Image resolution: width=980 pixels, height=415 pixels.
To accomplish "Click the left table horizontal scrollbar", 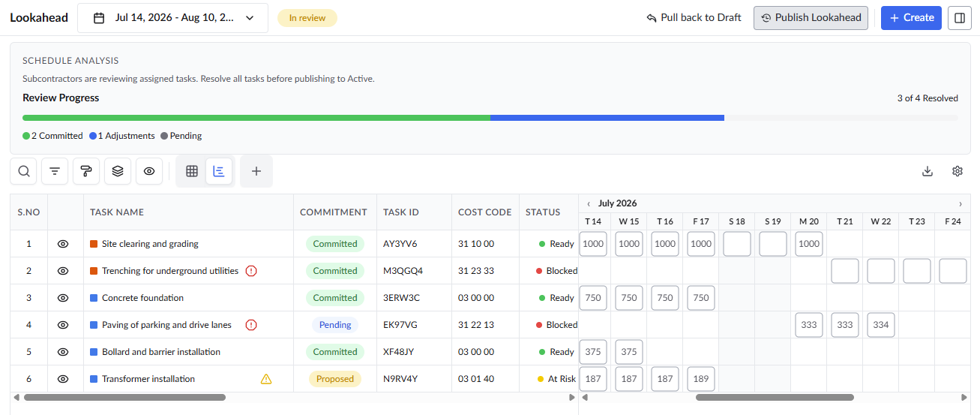I will click(124, 398).
